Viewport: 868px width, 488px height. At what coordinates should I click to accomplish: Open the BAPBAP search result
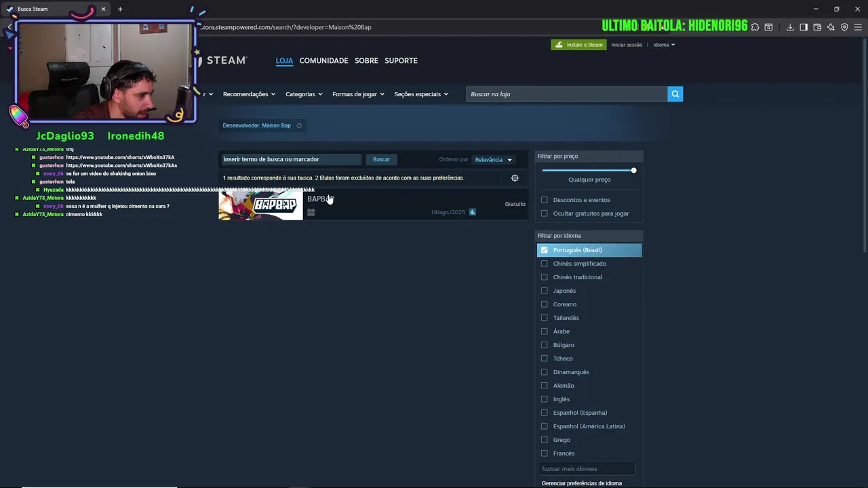[x=373, y=205]
